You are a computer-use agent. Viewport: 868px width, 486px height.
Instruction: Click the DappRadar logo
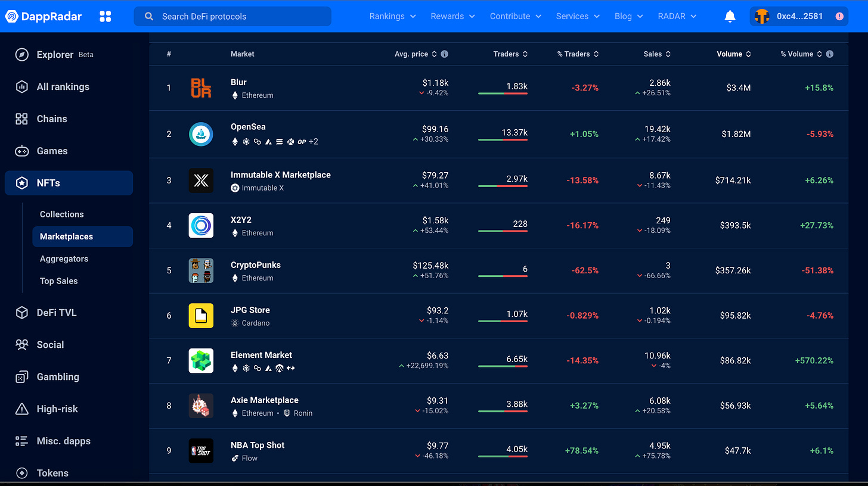point(44,16)
